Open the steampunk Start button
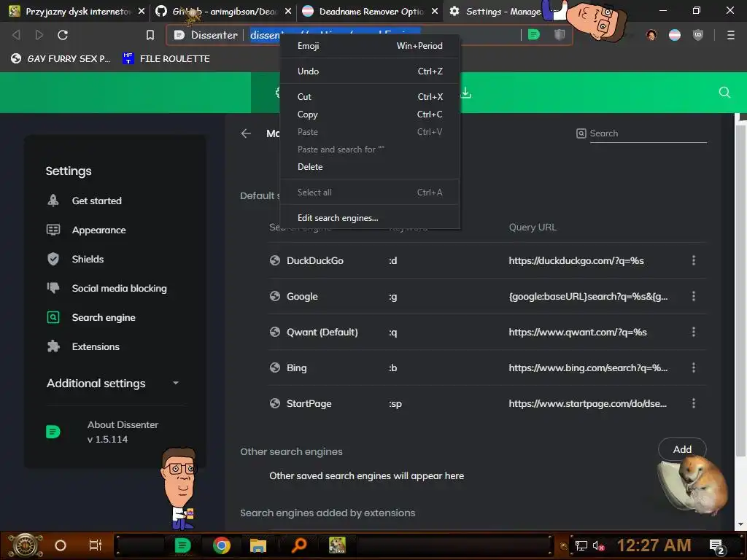747x560 pixels. [26, 545]
